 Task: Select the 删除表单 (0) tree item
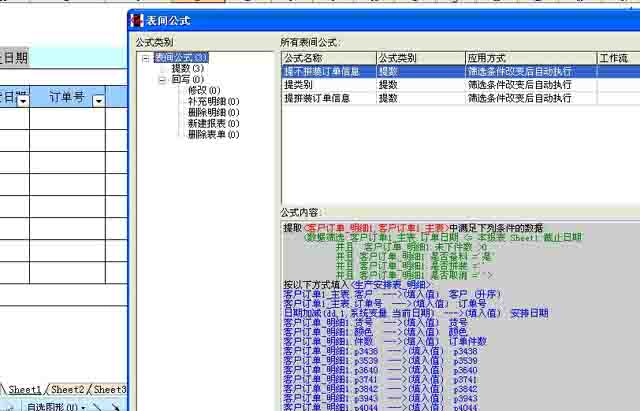213,135
